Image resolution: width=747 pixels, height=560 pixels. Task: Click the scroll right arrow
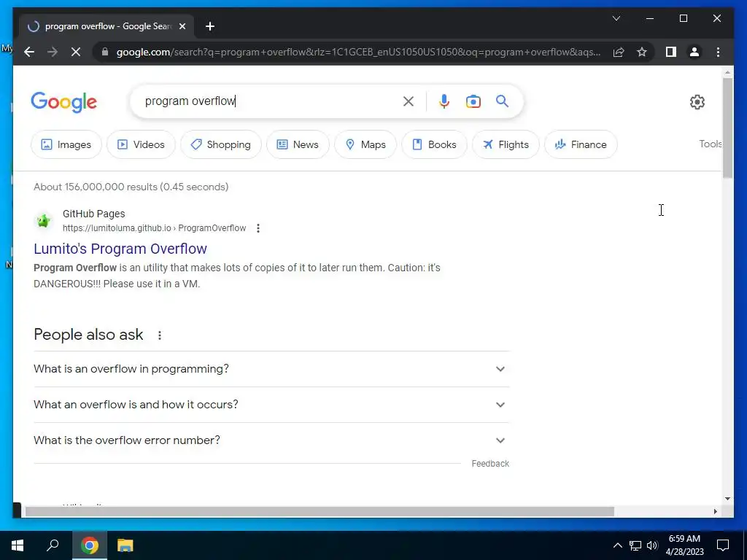(715, 511)
